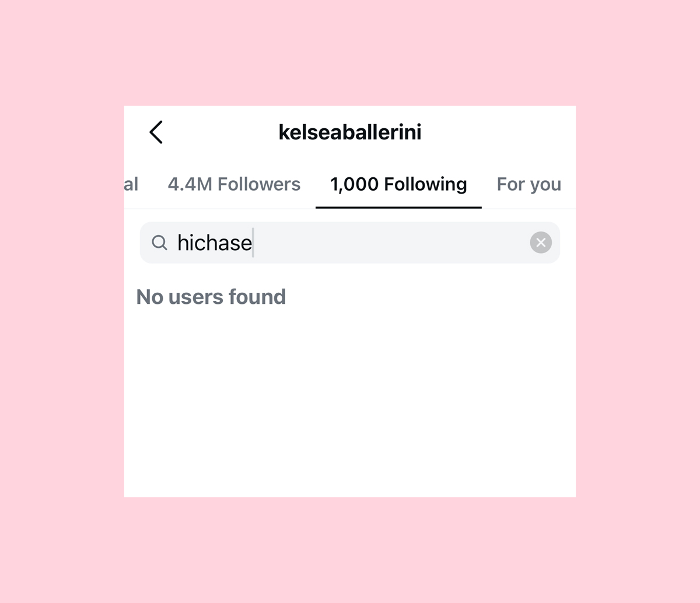Click the 'No users found' message

click(x=211, y=297)
